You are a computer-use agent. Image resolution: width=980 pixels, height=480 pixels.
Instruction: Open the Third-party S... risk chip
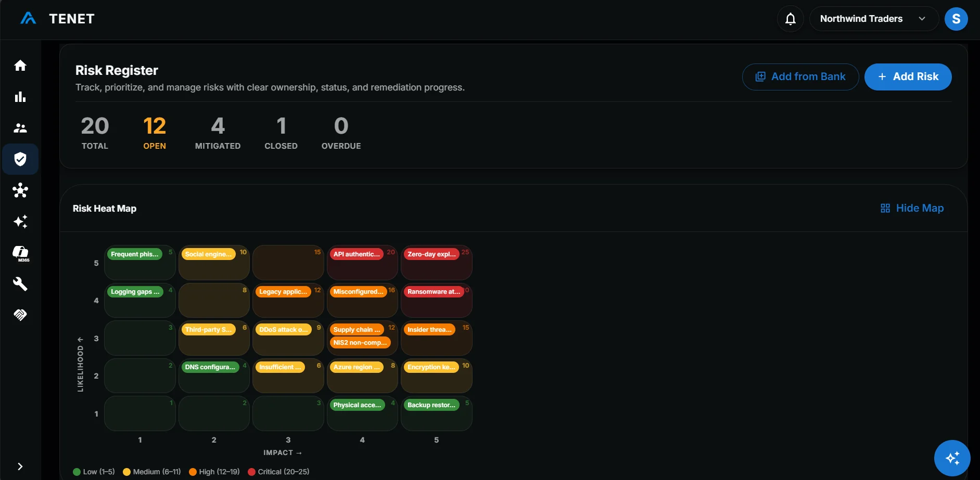point(208,330)
